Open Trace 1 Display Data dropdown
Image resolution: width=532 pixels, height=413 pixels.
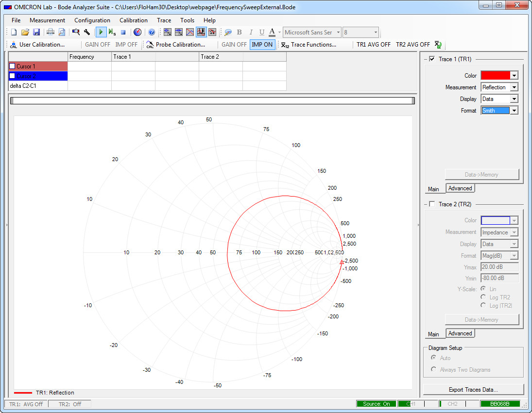[x=515, y=99]
